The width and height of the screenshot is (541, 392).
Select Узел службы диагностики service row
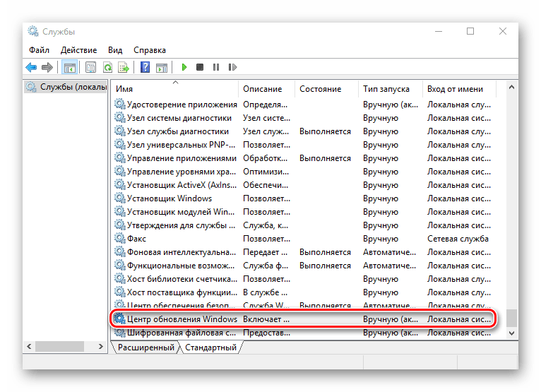(304, 131)
